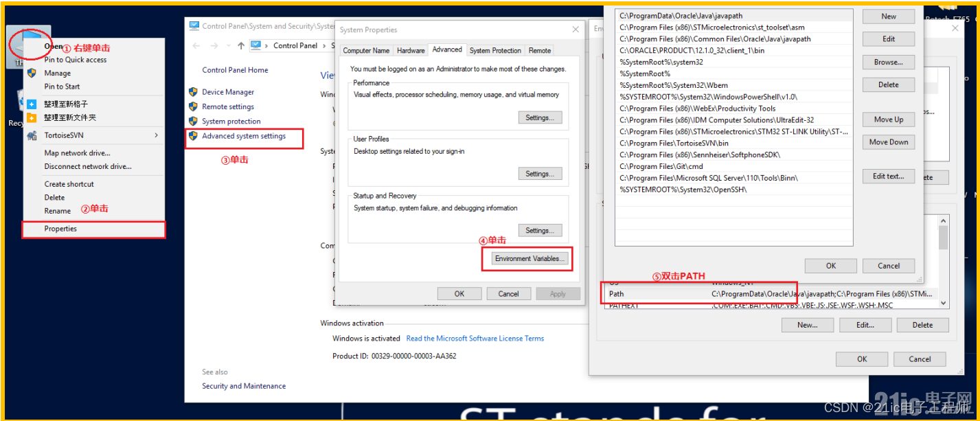Viewport: 980px width, 421px height.
Task: Click the Manage shield icon in context menu
Action: 32,73
